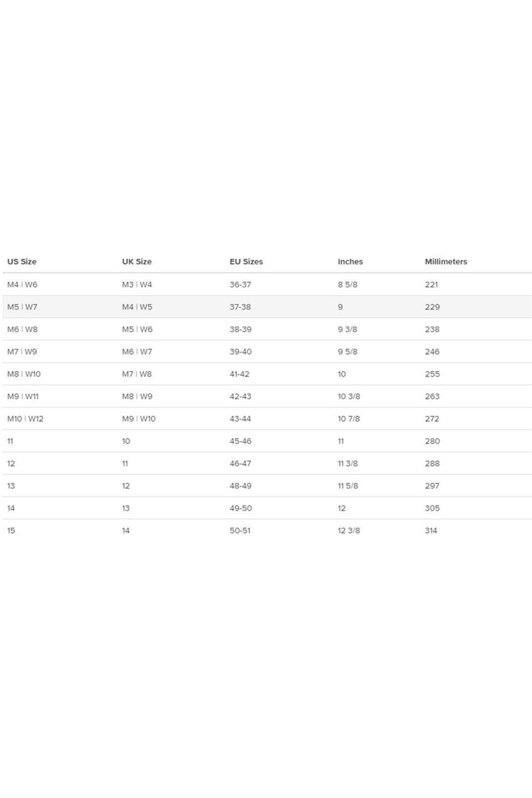Select the M4 | W6 size row

point(267,285)
